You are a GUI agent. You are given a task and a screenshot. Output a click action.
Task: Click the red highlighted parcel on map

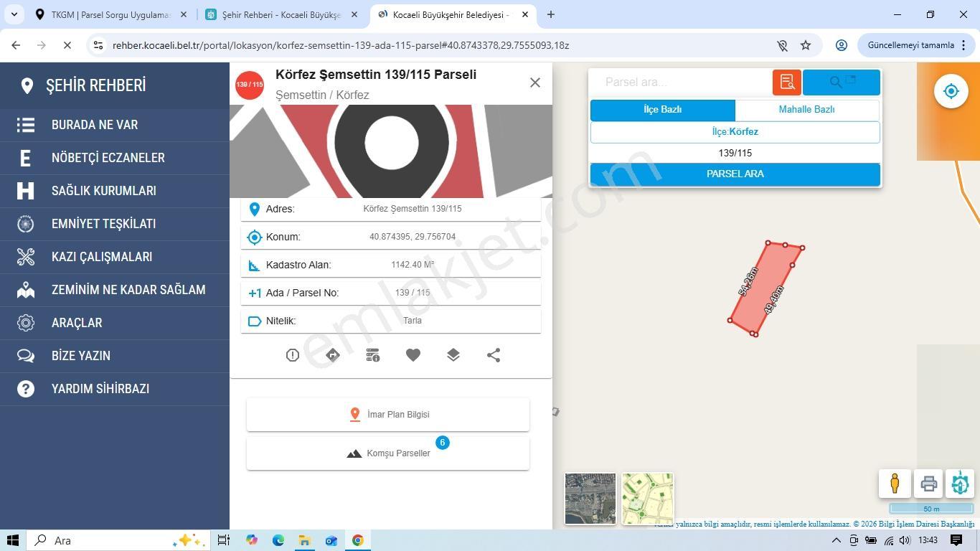coord(765,288)
